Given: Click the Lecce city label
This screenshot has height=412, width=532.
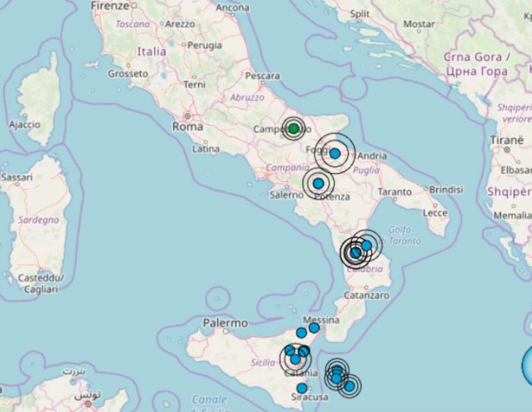Looking at the screenshot, I should coord(436,213).
